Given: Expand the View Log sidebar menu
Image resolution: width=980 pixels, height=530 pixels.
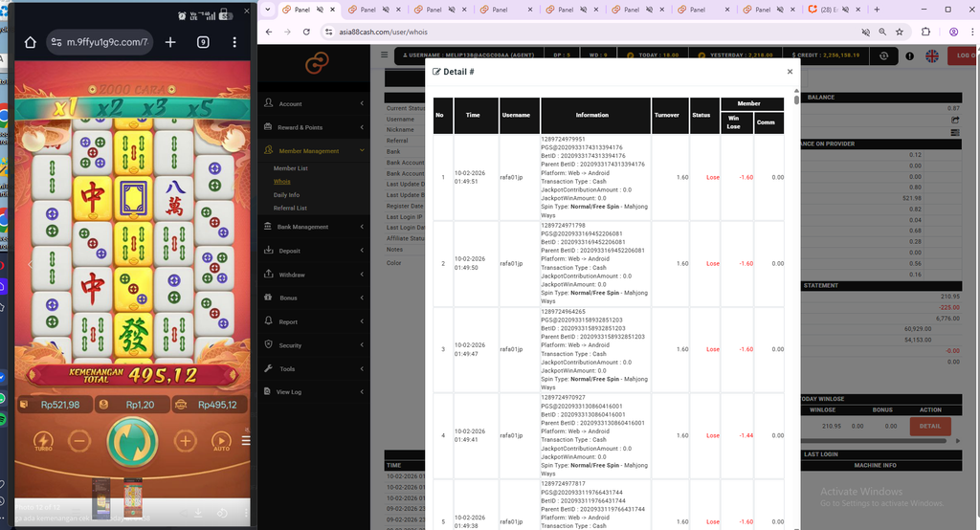Looking at the screenshot, I should click(314, 392).
